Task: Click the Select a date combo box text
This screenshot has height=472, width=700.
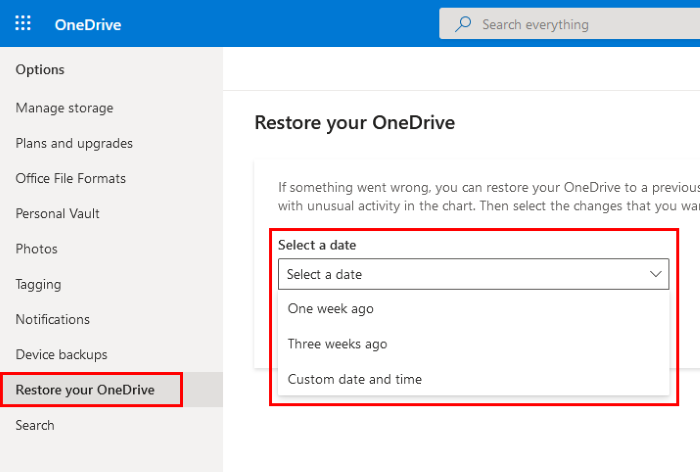Action: [x=325, y=274]
